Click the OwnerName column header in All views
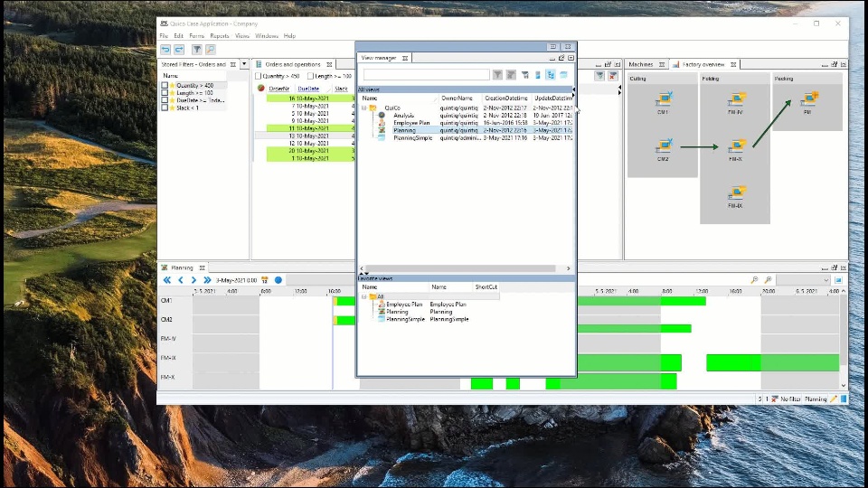Image resolution: width=868 pixels, height=488 pixels. tap(457, 98)
